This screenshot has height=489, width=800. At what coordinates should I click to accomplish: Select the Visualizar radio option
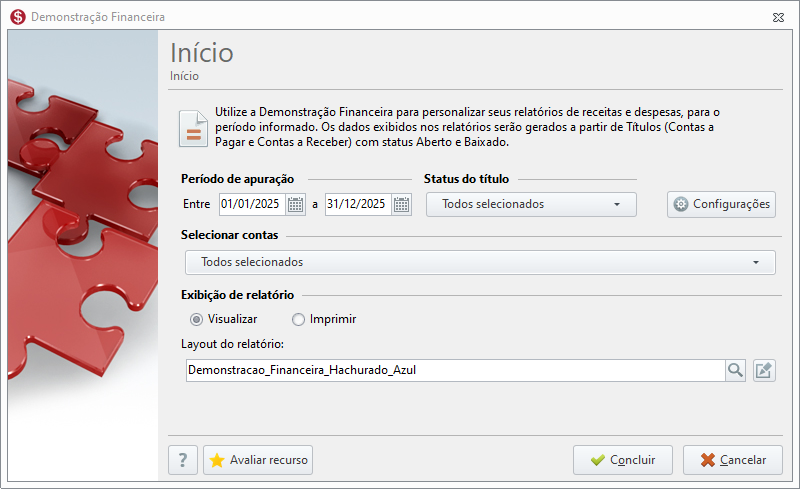click(x=197, y=319)
